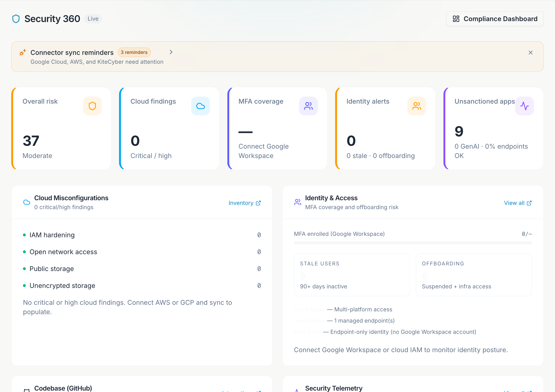Dismiss the connector sync reminders banner
The height and width of the screenshot is (392, 555).
click(531, 53)
